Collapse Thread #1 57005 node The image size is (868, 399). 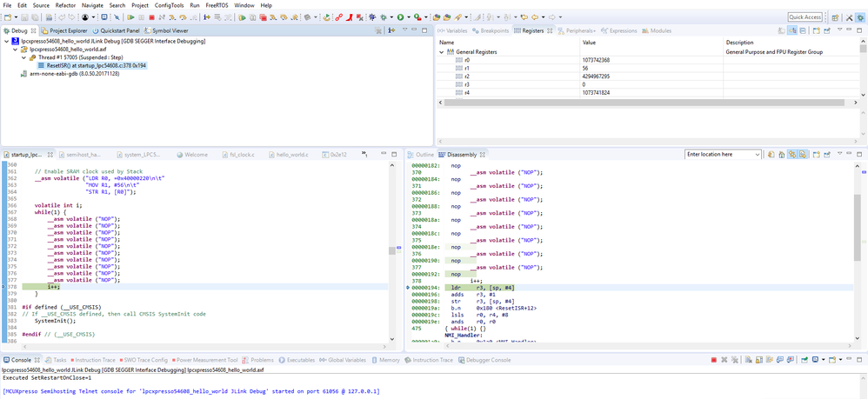click(x=25, y=57)
